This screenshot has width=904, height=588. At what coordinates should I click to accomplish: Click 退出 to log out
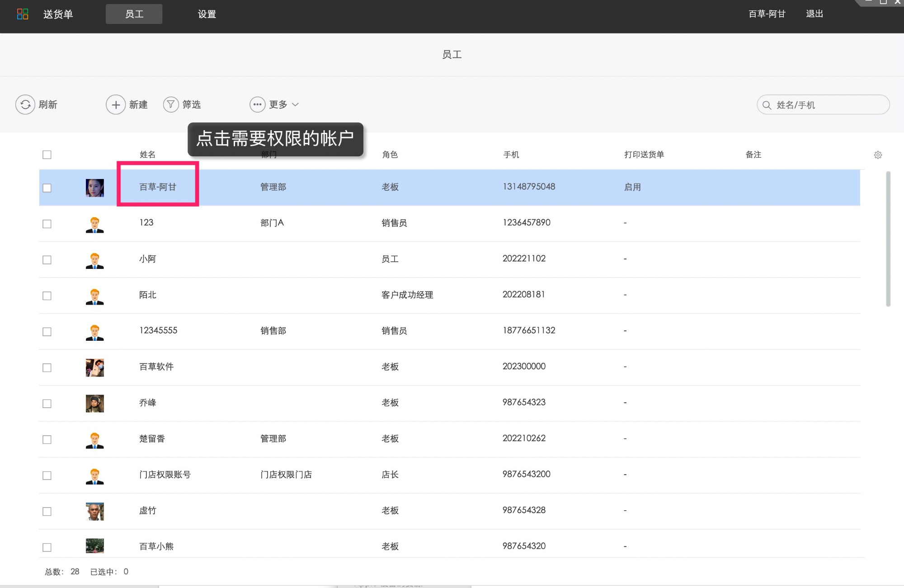(814, 14)
